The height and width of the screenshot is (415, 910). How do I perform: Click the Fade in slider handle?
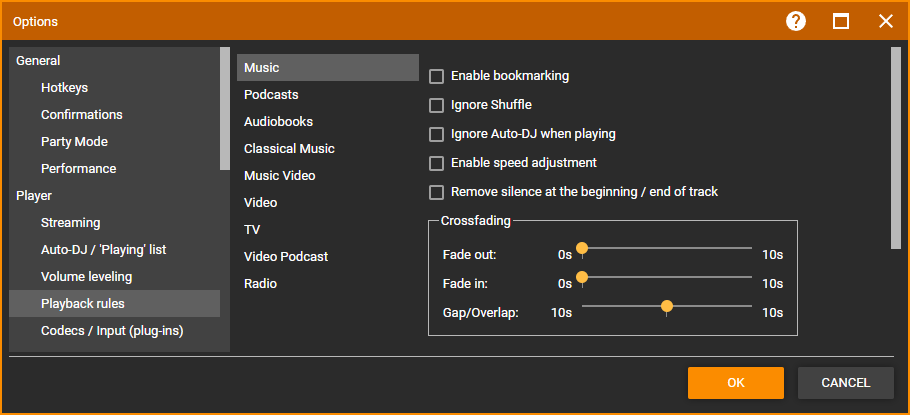tap(581, 278)
